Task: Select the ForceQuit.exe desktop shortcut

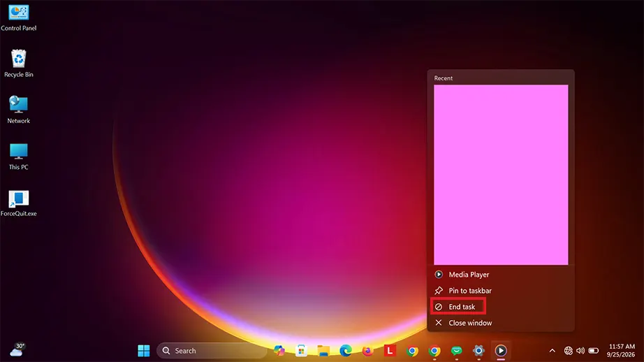Action: pos(18,203)
